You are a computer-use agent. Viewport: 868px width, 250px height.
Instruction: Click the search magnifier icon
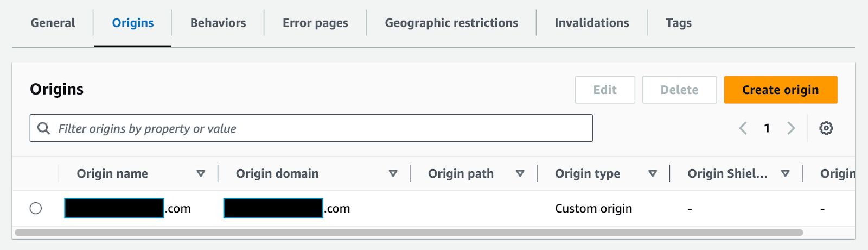coord(43,128)
